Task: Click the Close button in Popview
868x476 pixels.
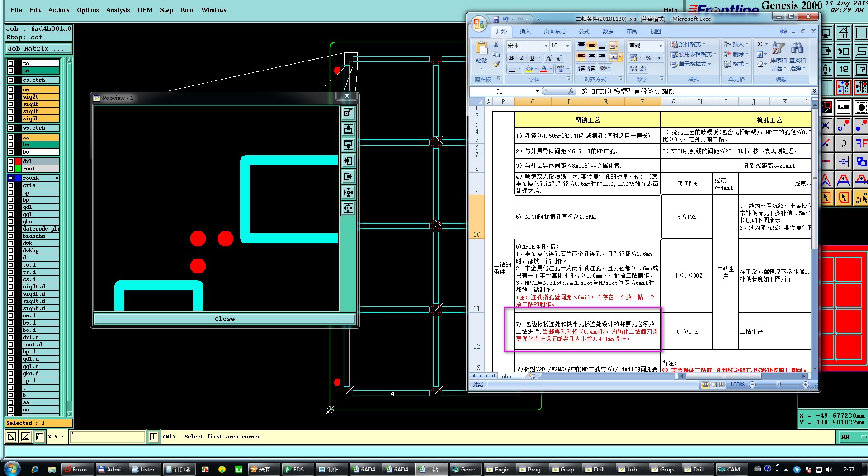Action: click(225, 319)
